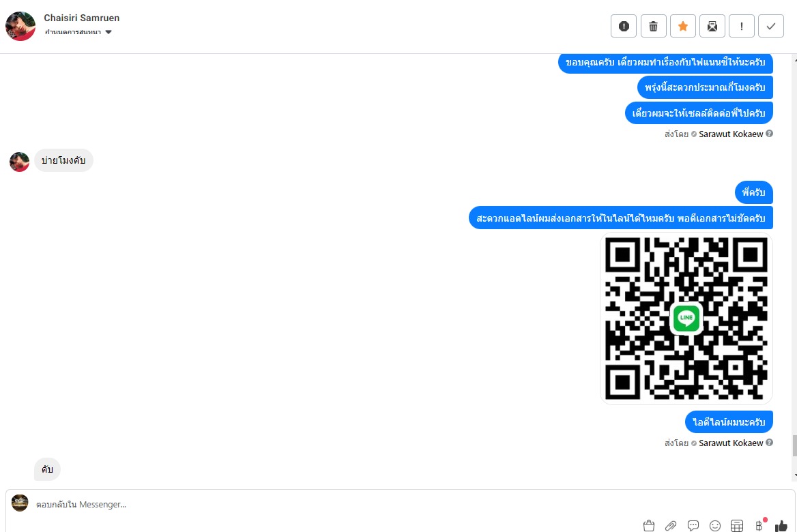
Task: Open the Sarawut Kokaew sender link below the QR code
Action: (730, 443)
